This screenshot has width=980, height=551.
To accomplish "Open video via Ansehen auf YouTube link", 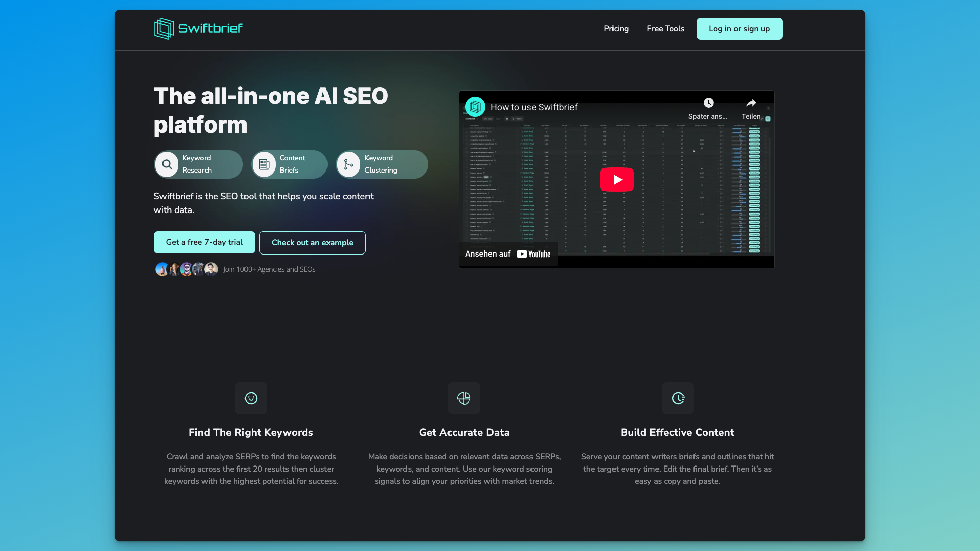I will point(508,254).
